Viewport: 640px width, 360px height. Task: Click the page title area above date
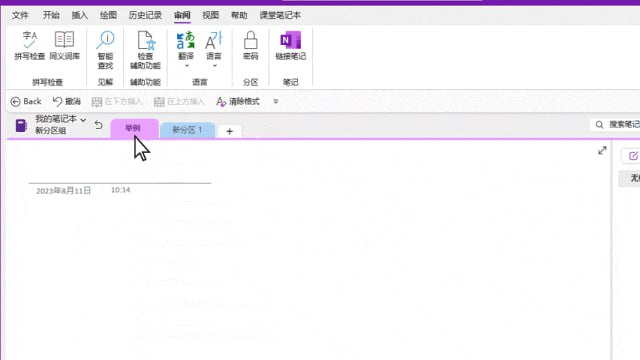120,173
